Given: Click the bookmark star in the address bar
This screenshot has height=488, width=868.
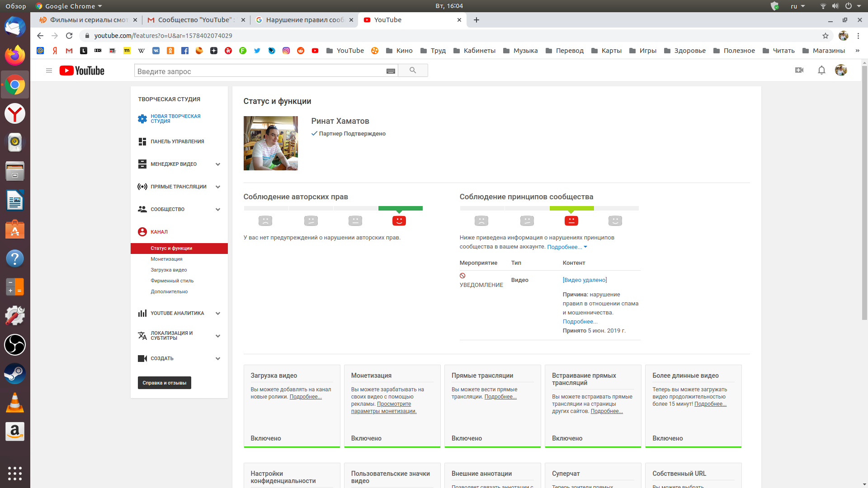Looking at the screenshot, I should [x=826, y=35].
